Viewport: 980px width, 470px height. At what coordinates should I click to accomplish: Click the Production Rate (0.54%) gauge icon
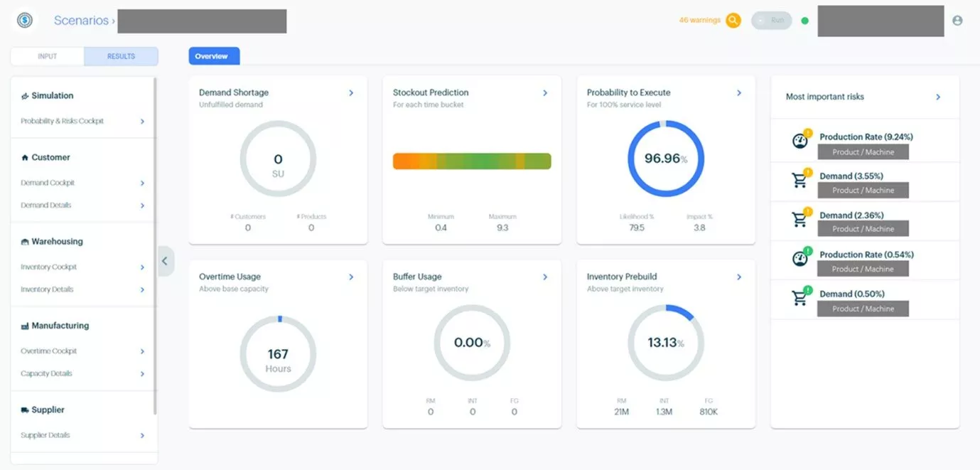pos(801,257)
